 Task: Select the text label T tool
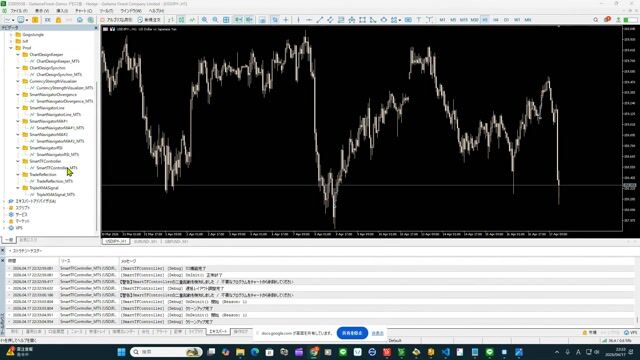(419, 20)
